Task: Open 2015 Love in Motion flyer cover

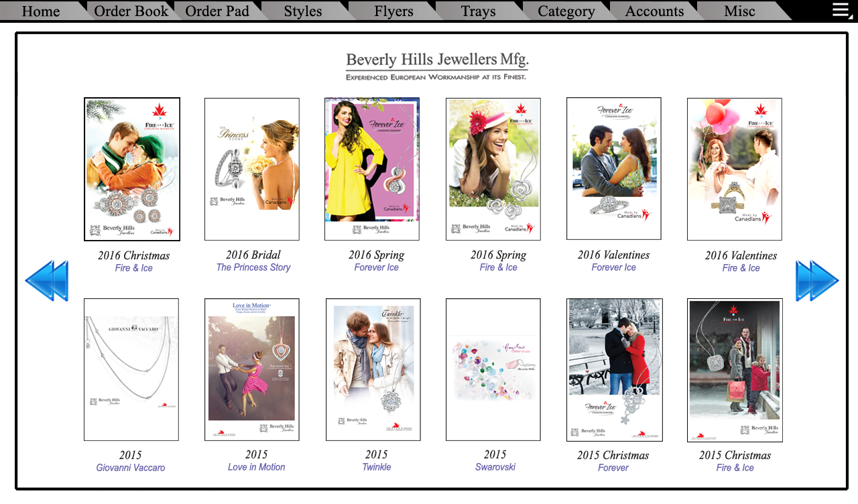Action: coord(252,369)
